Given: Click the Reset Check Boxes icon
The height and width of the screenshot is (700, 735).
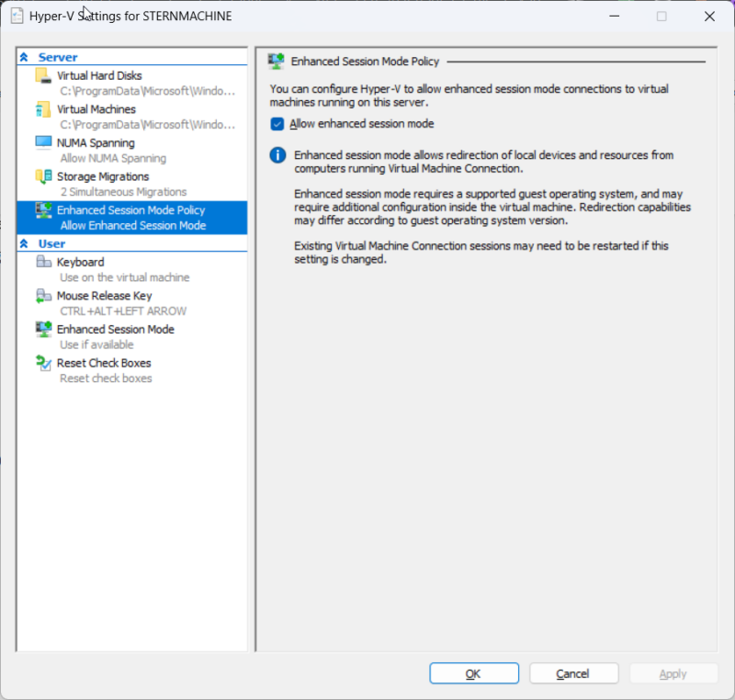Looking at the screenshot, I should (43, 363).
